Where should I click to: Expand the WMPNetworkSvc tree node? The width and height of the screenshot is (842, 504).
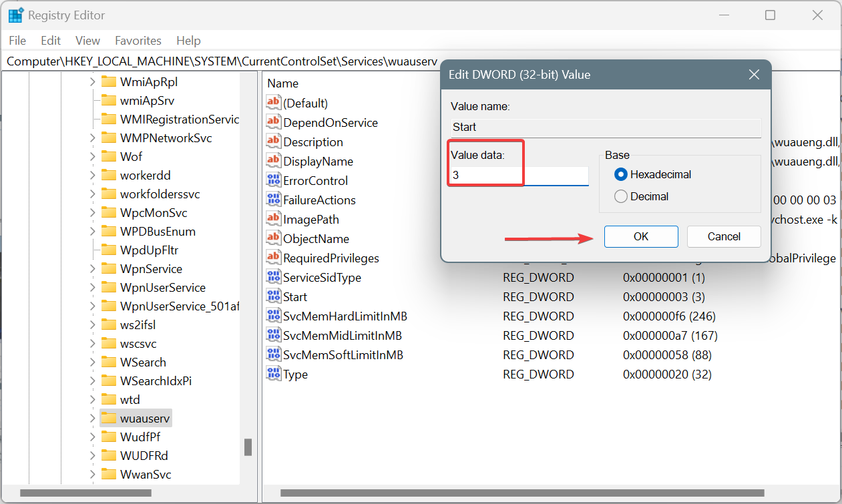(92, 138)
